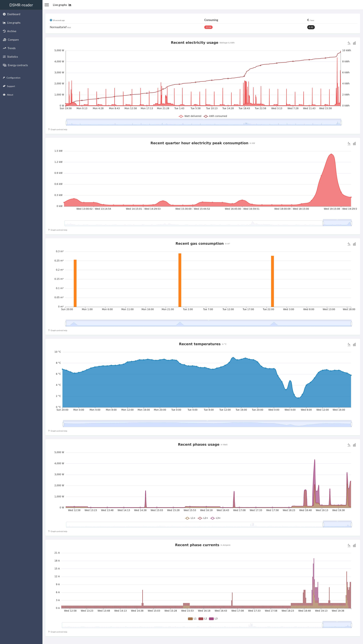Viewport: 363px width, 644px height.
Task: Switch quarter hour peak chart to line view
Action: pyautogui.click(x=349, y=143)
